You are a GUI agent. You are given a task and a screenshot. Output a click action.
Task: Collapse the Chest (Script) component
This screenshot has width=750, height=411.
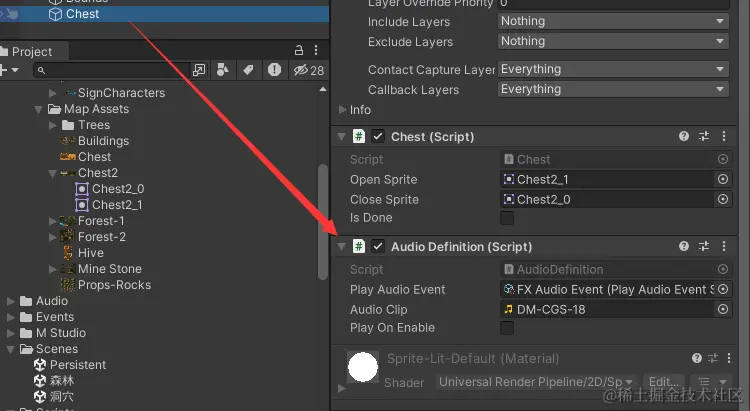342,137
